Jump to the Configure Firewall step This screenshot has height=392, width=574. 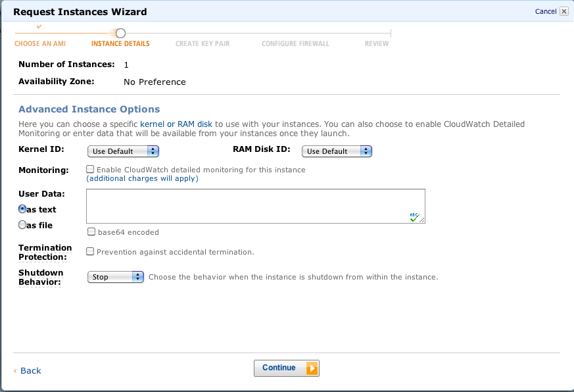point(295,44)
